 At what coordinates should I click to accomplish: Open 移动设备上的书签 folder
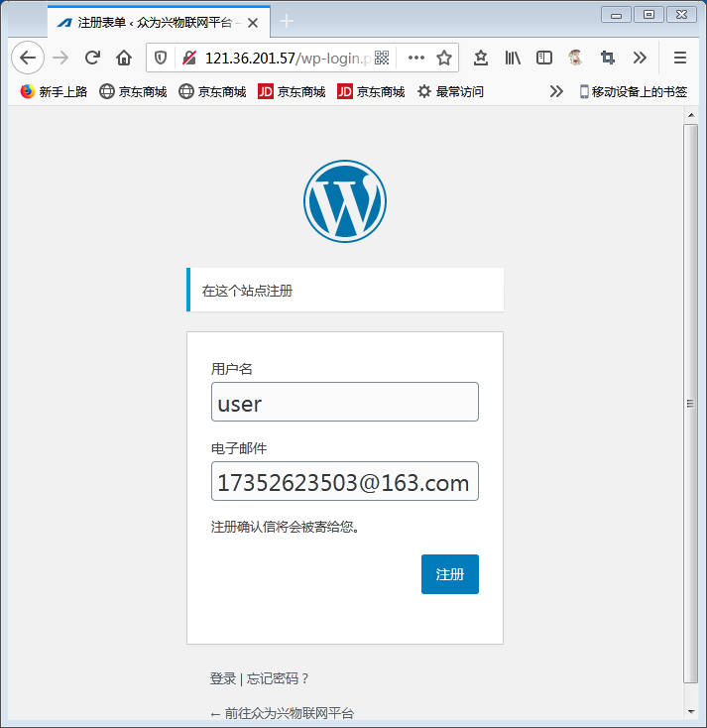(634, 91)
